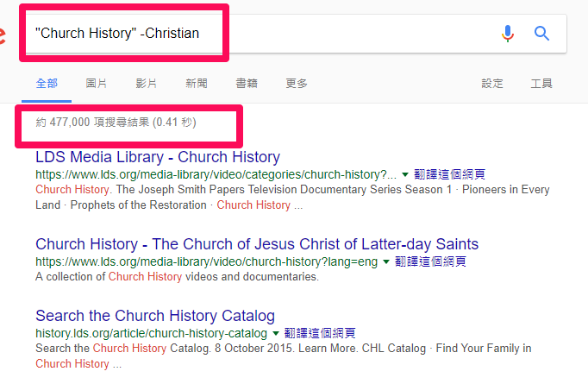
Task: Open the 工具 search tools
Action: coord(541,83)
